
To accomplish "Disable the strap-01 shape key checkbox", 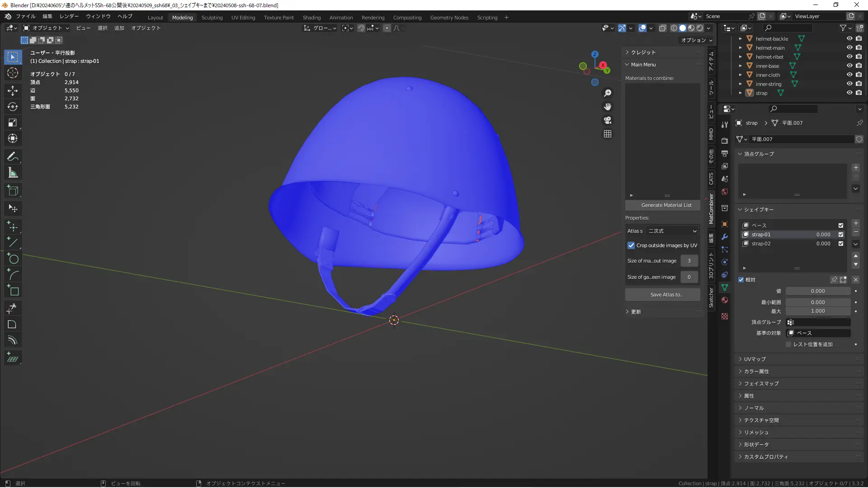I will [841, 235].
